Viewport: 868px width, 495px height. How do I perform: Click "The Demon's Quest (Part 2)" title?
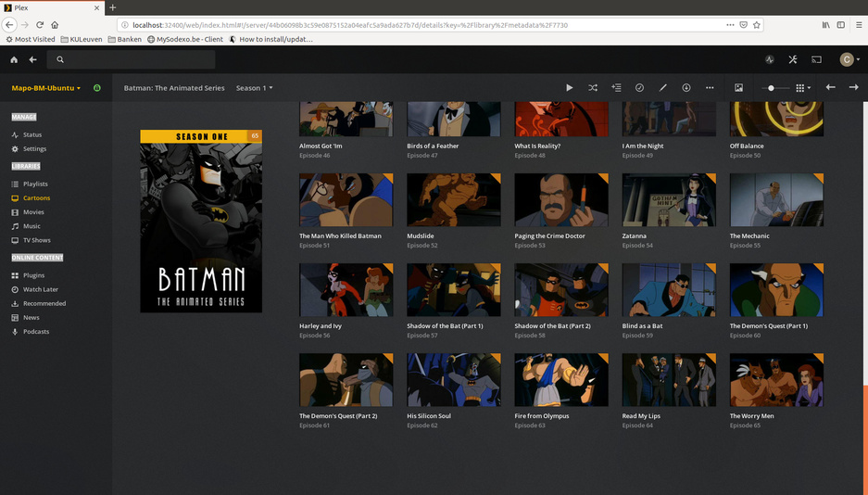[338, 416]
